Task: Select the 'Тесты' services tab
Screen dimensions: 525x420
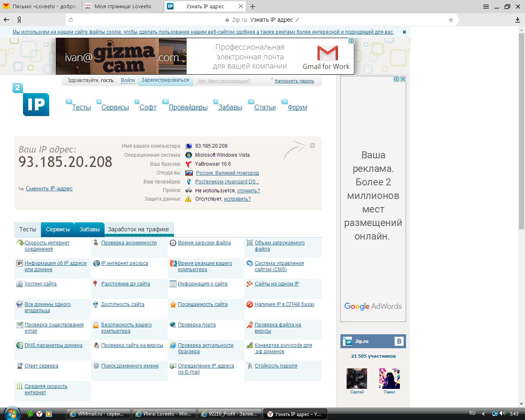Action: click(x=28, y=229)
